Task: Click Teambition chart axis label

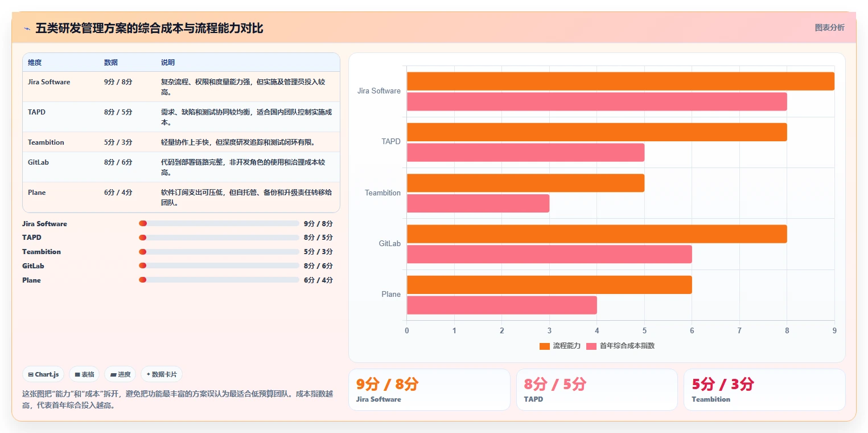Action: click(x=382, y=193)
